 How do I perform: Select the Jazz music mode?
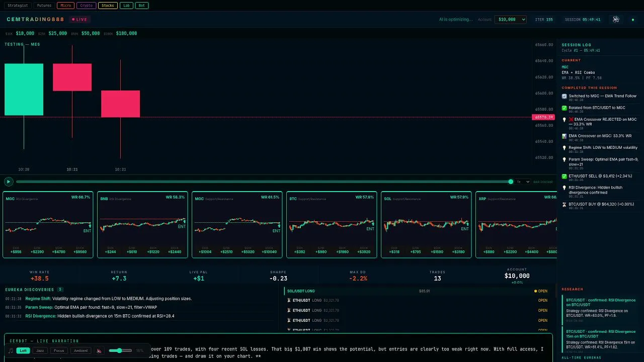pyautogui.click(x=40, y=350)
